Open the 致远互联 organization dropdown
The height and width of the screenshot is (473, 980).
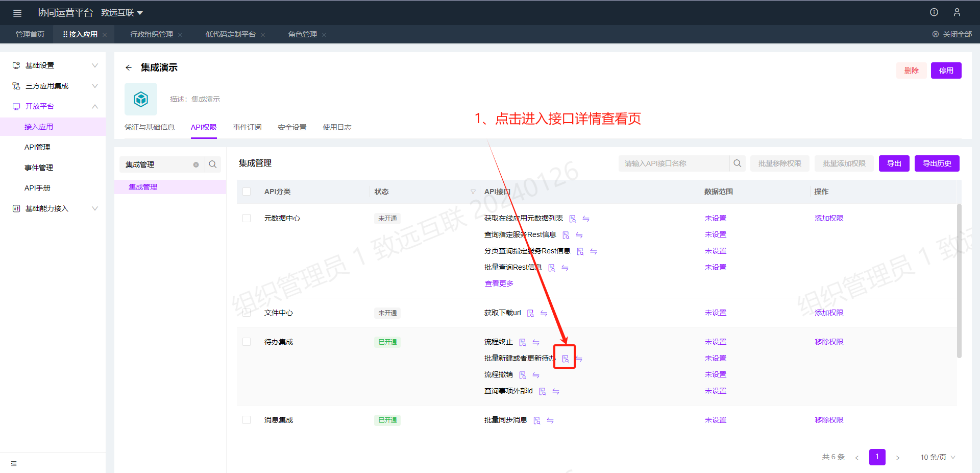(x=122, y=13)
